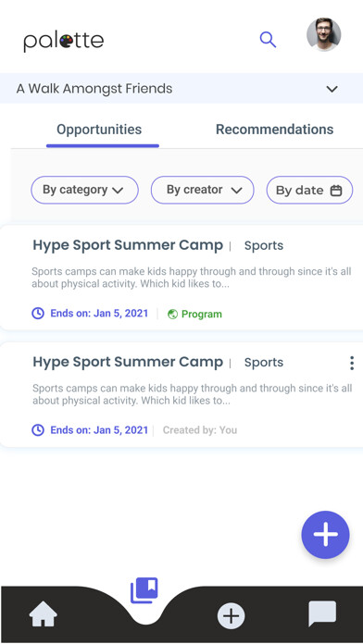Click the clock icon on first card
This screenshot has width=363, height=644.
click(38, 314)
